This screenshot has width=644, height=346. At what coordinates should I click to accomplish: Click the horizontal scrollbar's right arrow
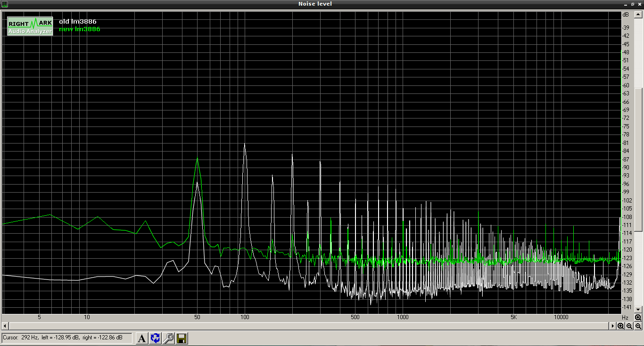pos(613,326)
